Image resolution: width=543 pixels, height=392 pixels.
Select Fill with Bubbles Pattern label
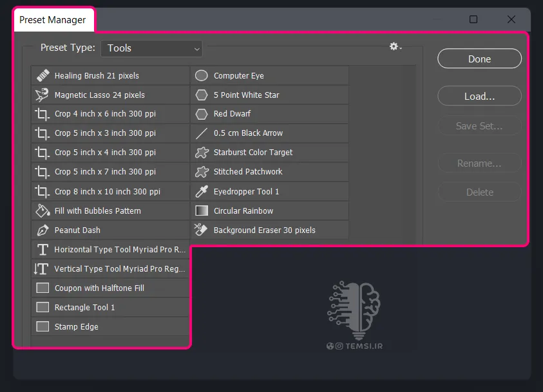98,210
